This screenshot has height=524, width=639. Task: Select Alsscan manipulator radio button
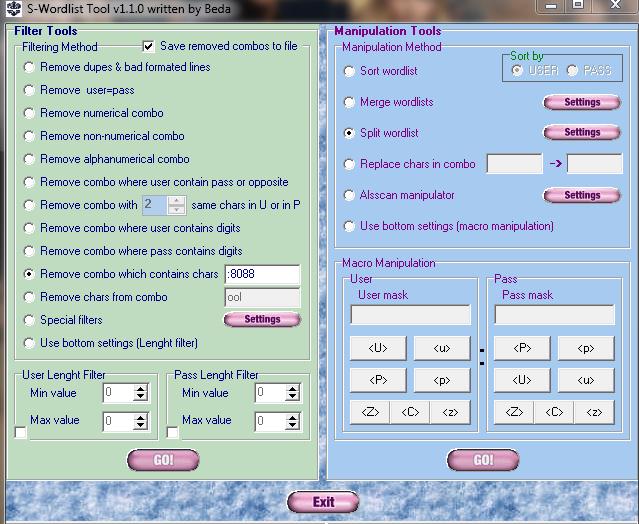tap(349, 195)
